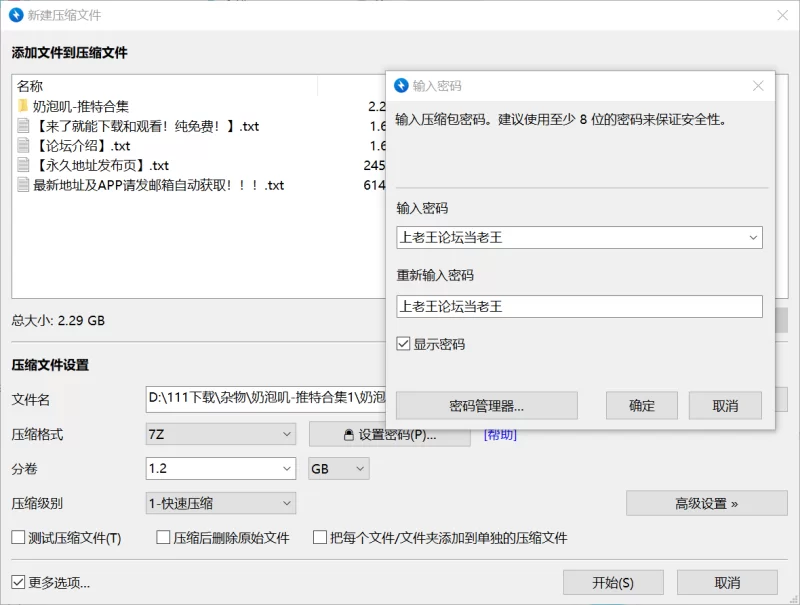Expand the 分卷 size 1.2 combo box

pos(287,468)
